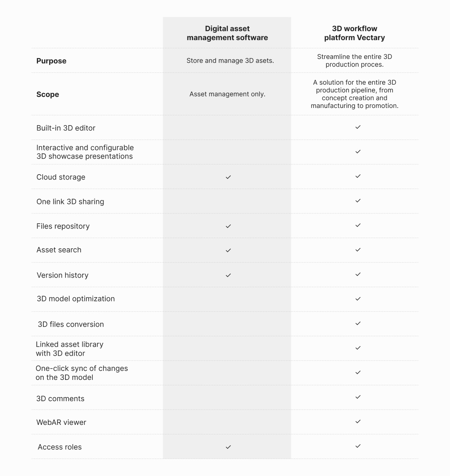Click the 'Asset management only.' text
450x476 pixels.
[x=227, y=94]
